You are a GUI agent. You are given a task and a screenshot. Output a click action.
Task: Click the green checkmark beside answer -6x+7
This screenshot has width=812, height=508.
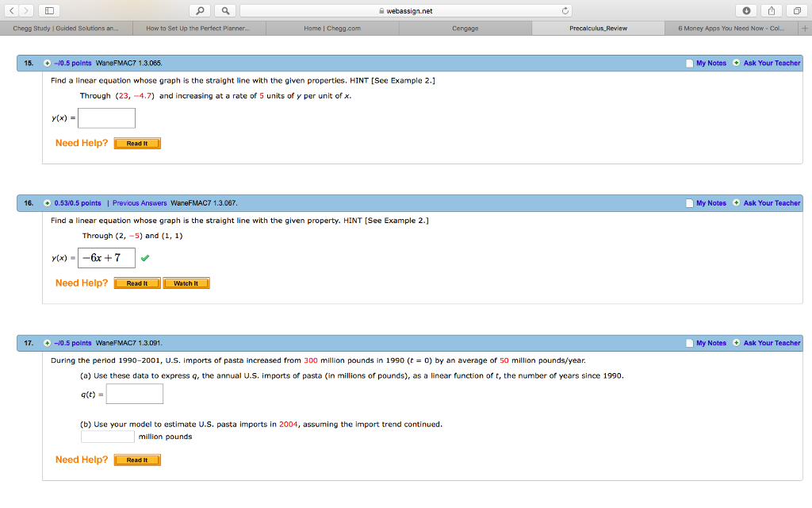pos(144,257)
